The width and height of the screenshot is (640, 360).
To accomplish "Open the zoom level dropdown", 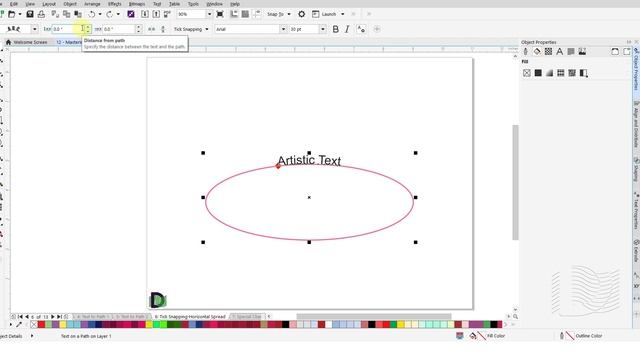I will coord(209,14).
